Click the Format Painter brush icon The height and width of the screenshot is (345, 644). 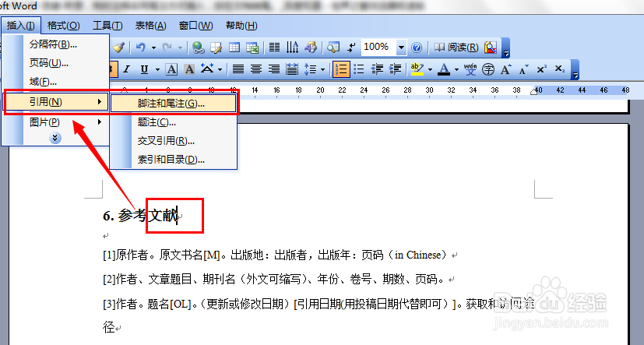(119, 48)
